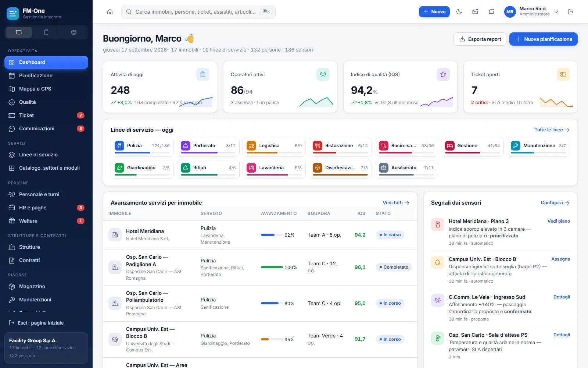588x368 pixels.
Task: Click the Ticket aperti ticket icon
Action: pos(563,74)
